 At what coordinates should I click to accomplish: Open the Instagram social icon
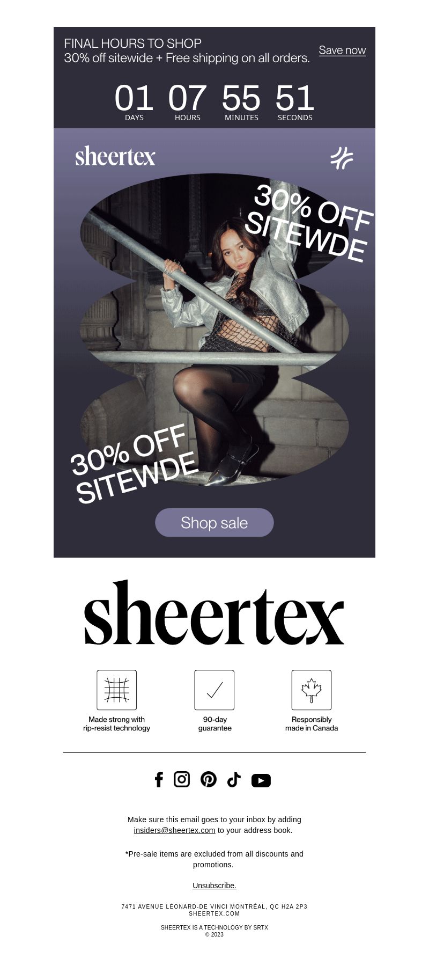[x=182, y=779]
